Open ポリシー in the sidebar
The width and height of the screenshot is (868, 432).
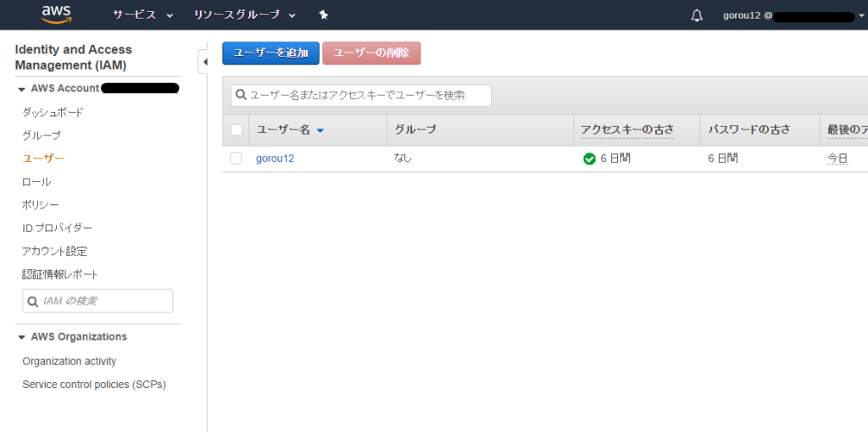click(x=41, y=205)
